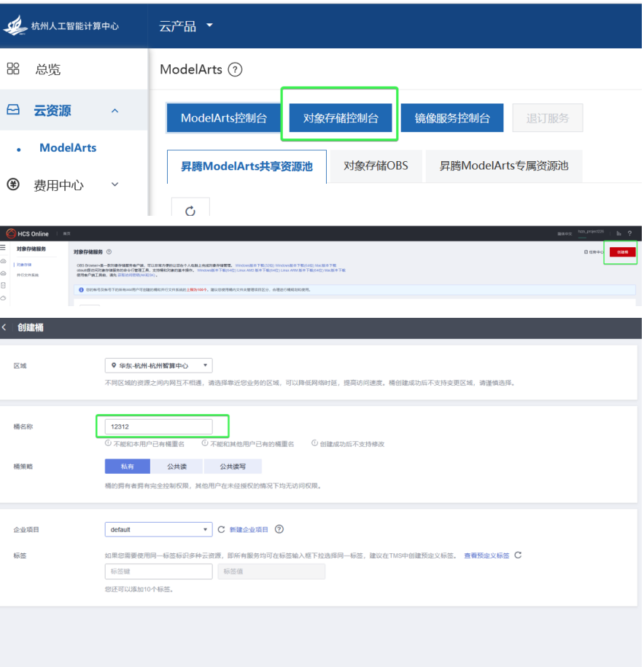Select 私有 bucket policy

pos(127,467)
